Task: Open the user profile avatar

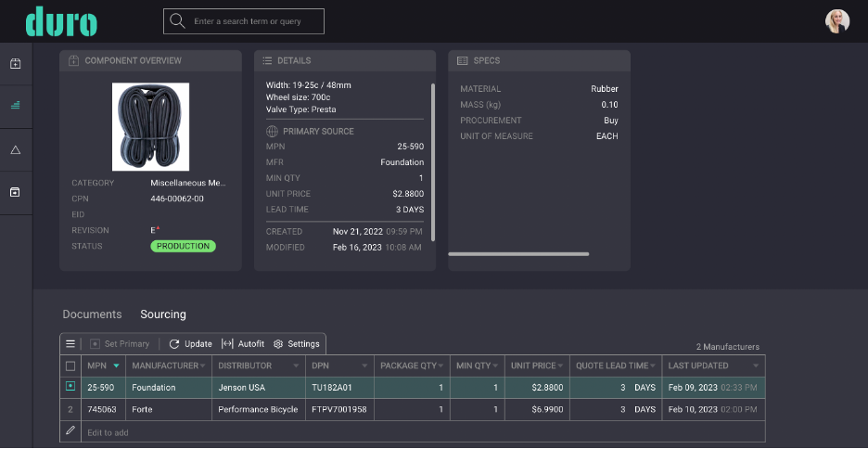Action: pyautogui.click(x=837, y=21)
